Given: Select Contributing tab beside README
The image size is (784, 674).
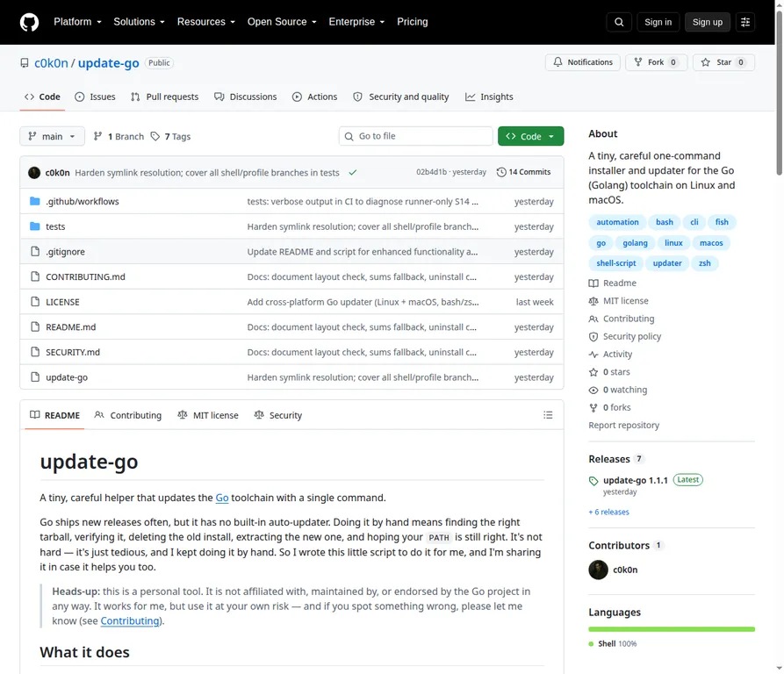Looking at the screenshot, I should (x=128, y=415).
